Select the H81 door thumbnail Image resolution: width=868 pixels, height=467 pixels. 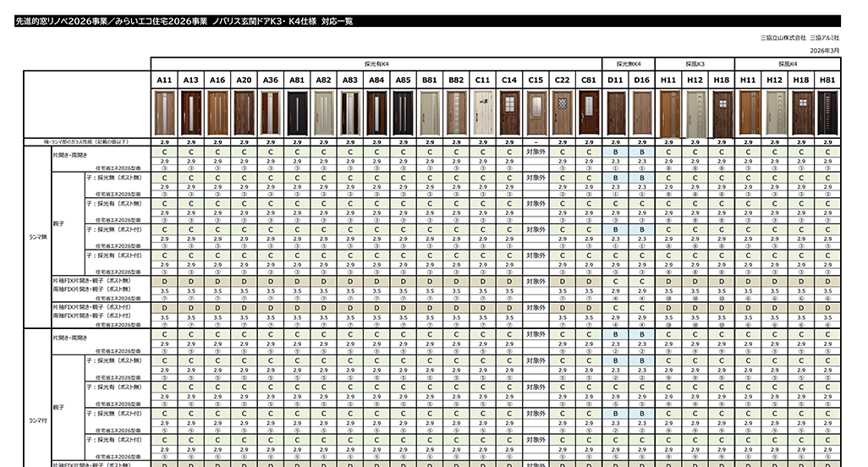coord(827,113)
